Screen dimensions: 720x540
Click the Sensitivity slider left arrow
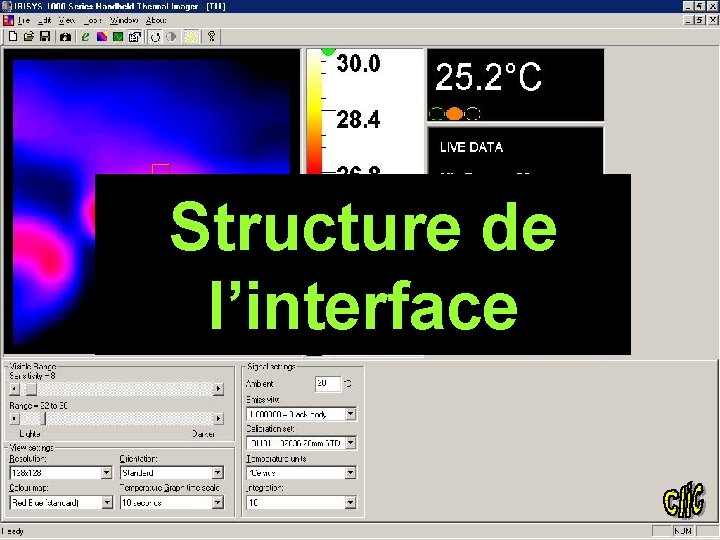point(15,389)
